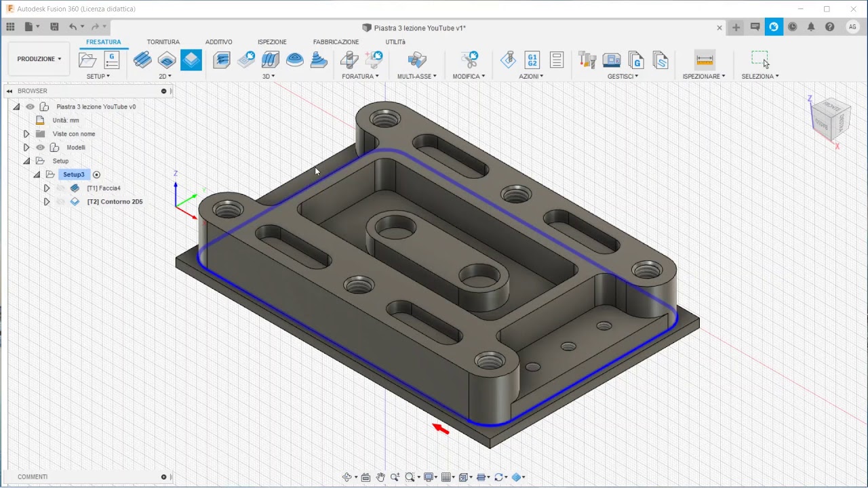
Task: Select the Multi-Asse swarf tool icon
Action: [417, 60]
